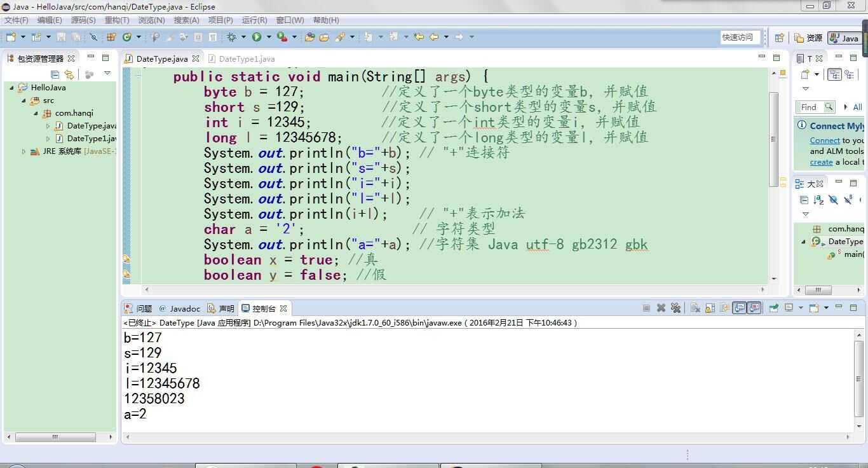
Task: Click New Task icon in Task List
Action: pyautogui.click(x=806, y=74)
